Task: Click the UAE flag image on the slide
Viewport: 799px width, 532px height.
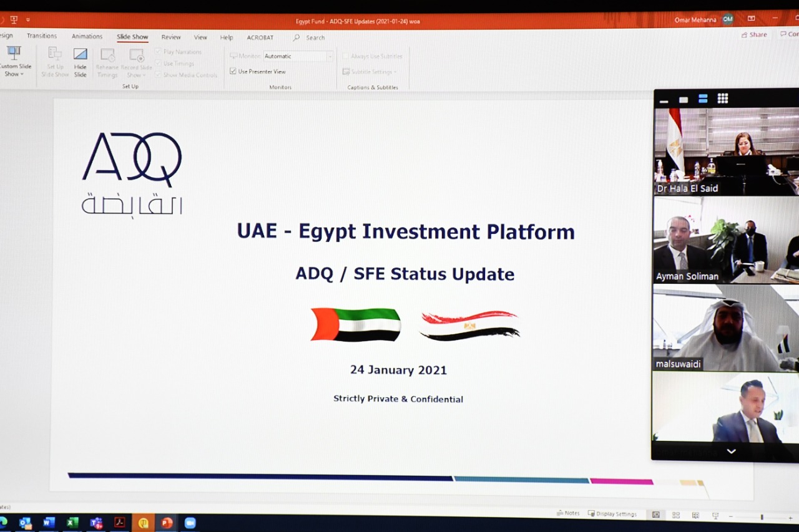Action: pos(356,324)
